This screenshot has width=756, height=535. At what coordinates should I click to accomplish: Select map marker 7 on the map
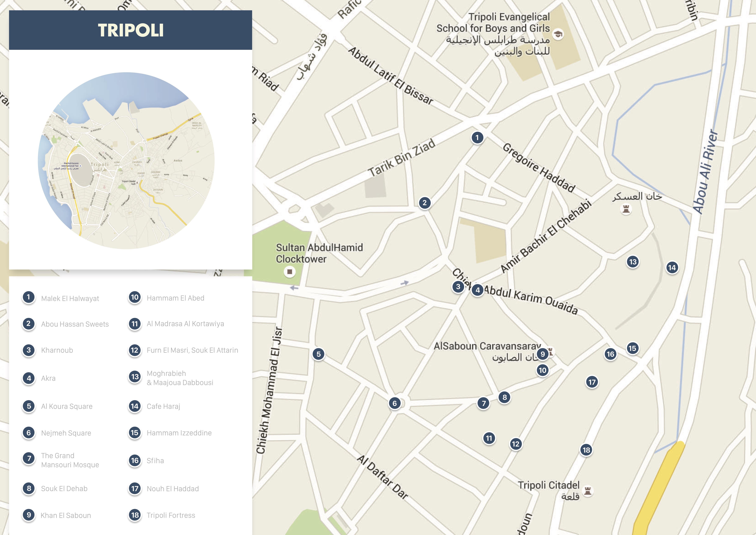[x=483, y=403]
